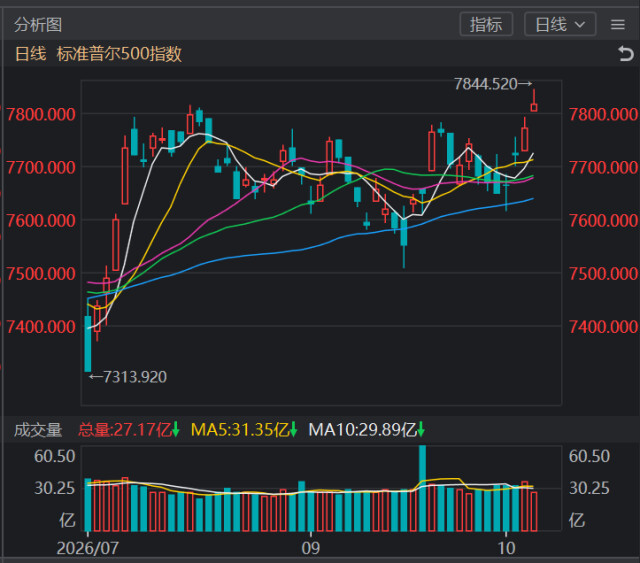640x563 pixels.
Task: Click the MA10:29.89亿 indicator label
Action: [x=362, y=430]
